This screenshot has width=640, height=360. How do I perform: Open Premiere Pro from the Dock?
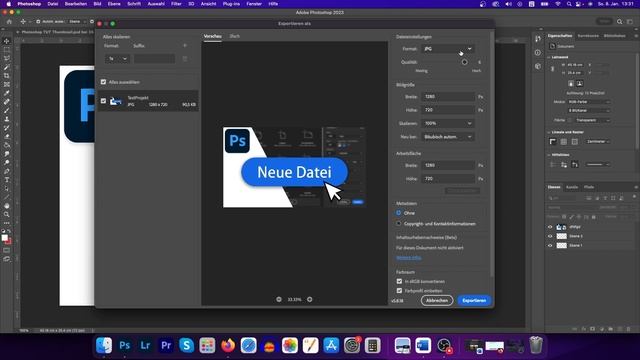[x=166, y=346]
